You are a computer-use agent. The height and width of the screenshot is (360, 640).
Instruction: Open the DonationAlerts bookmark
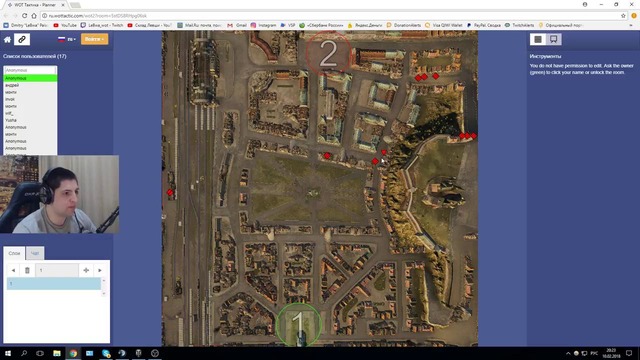coord(403,25)
